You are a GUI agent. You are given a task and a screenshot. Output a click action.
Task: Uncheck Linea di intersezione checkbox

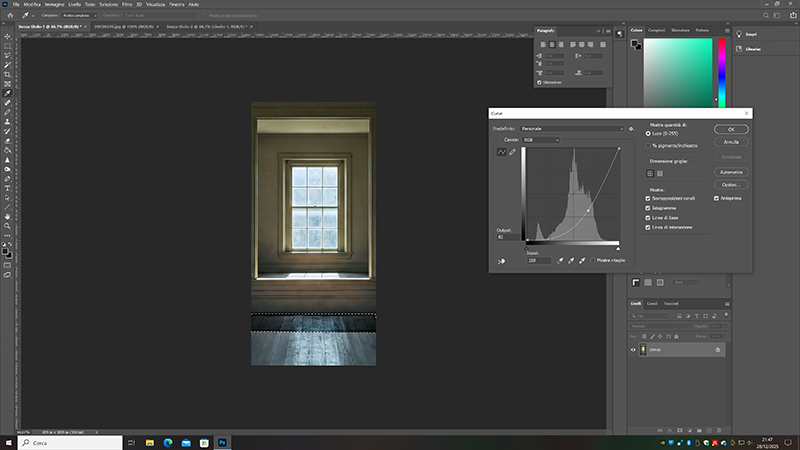[648, 228]
